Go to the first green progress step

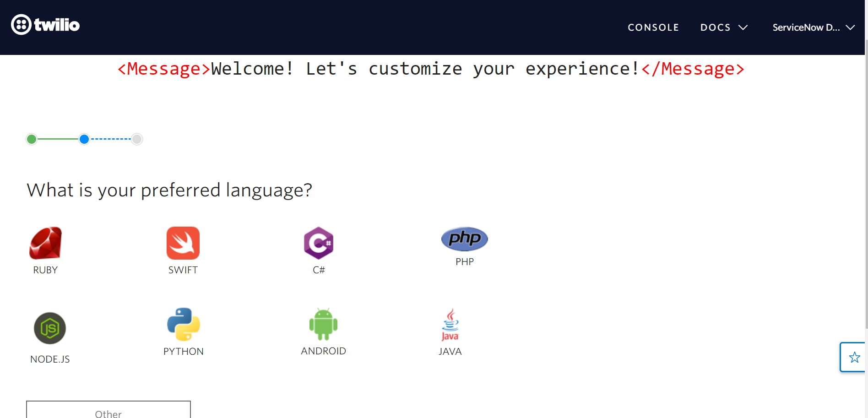click(x=32, y=139)
